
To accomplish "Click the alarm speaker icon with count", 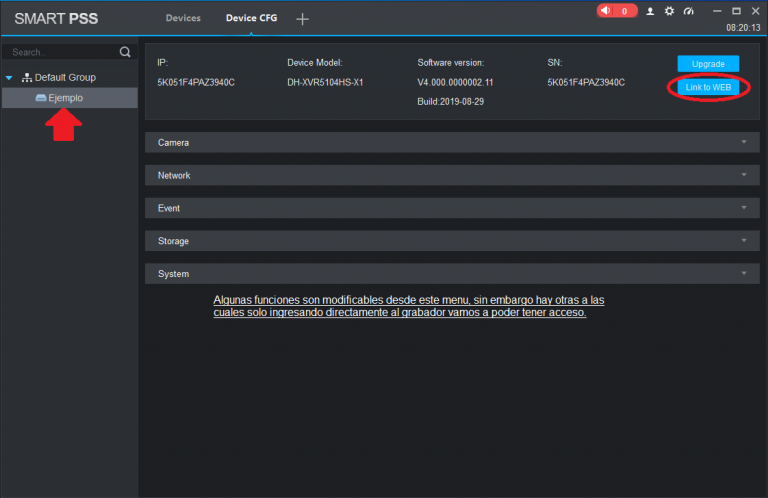I will tap(617, 11).
